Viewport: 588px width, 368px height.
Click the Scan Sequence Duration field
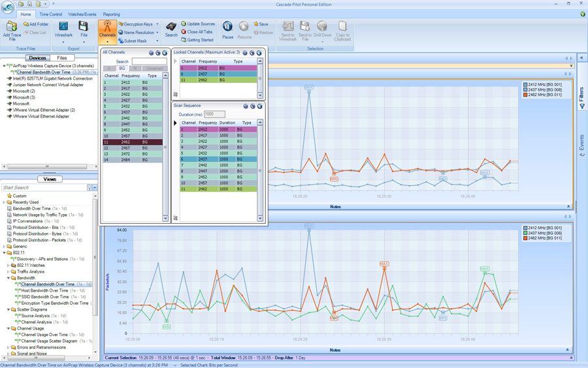point(214,114)
